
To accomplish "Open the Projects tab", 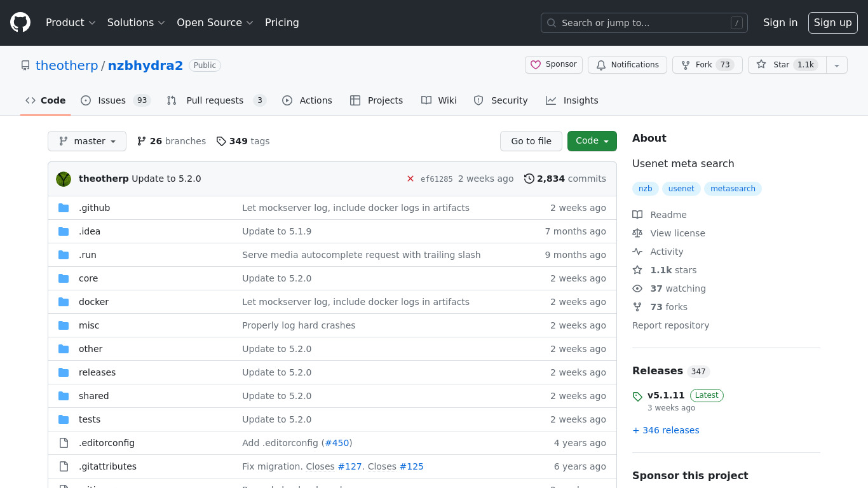I will tap(376, 100).
